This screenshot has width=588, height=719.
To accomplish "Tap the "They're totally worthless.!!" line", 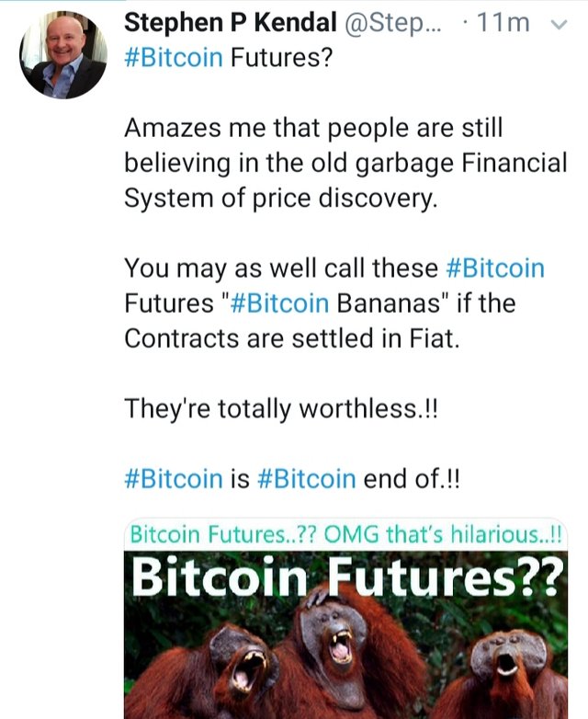I will click(x=281, y=408).
